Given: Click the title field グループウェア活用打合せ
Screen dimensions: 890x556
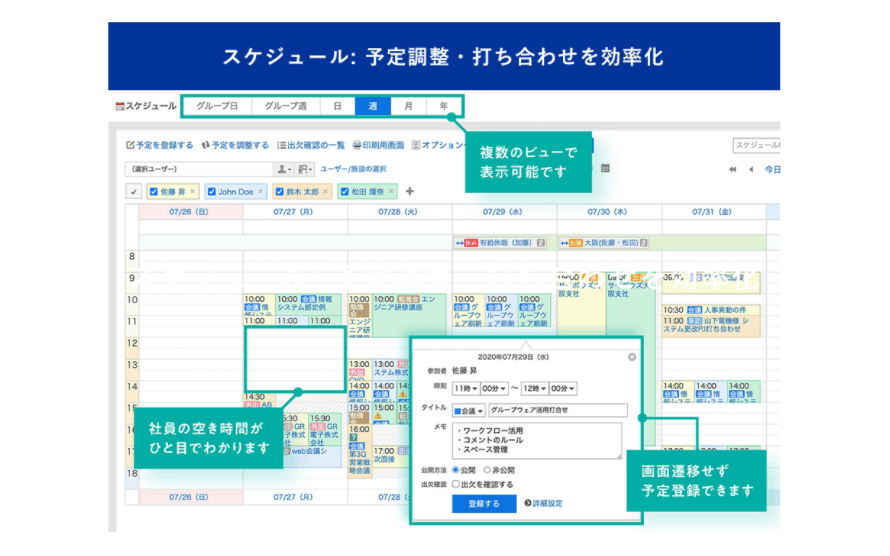Looking at the screenshot, I should pos(558,410).
